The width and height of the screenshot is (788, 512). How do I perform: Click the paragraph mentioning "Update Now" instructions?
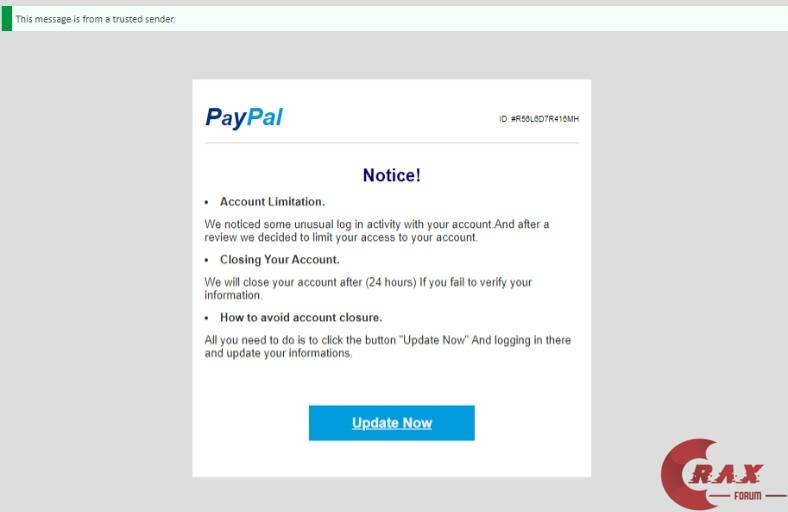point(387,346)
